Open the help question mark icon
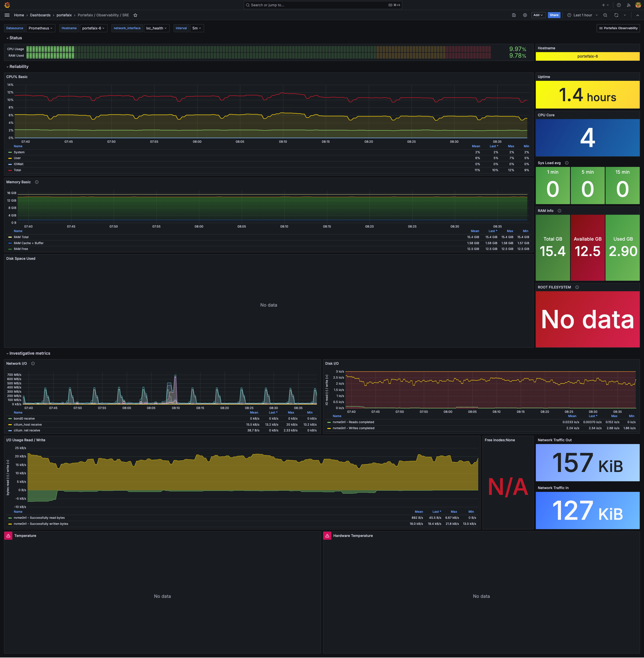Screen dimensions: 644x658 (619, 5)
